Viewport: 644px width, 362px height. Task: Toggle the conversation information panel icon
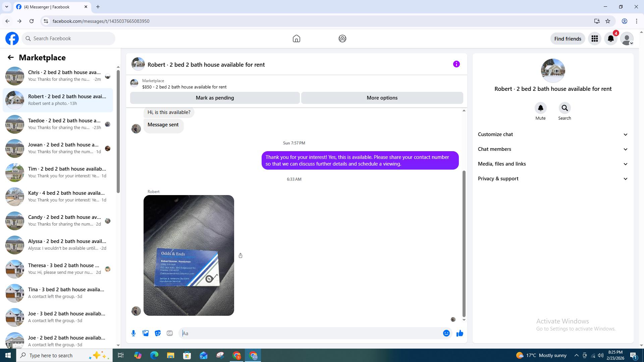(456, 64)
